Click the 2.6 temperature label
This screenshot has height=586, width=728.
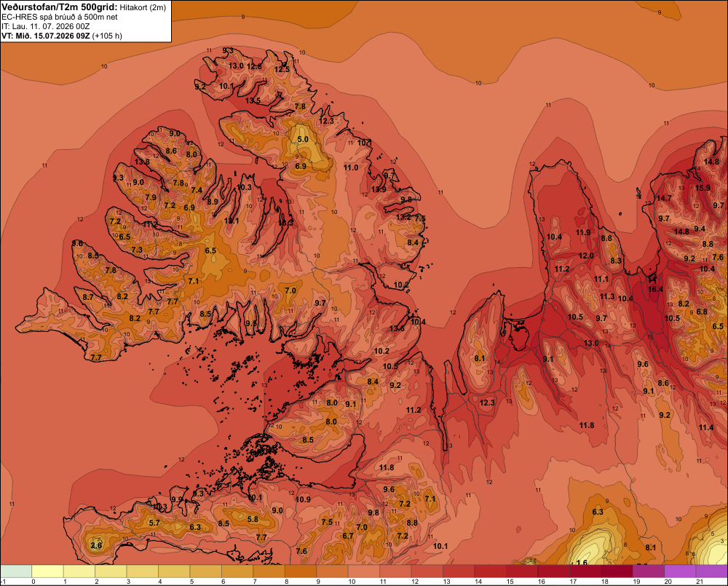point(96,545)
